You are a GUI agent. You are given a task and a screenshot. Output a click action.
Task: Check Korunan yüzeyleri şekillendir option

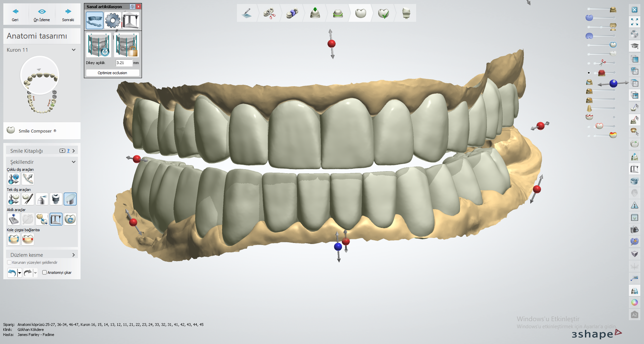coord(9,262)
